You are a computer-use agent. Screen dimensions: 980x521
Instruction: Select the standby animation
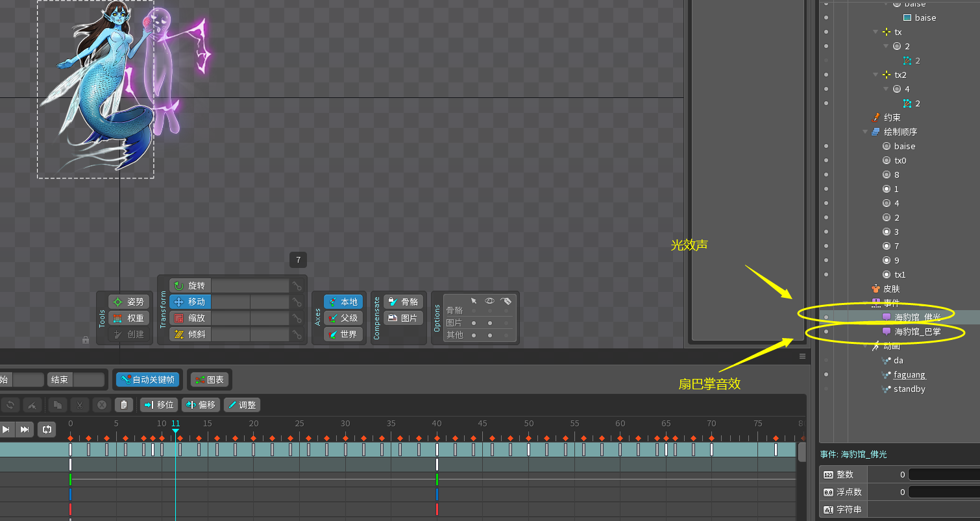[x=909, y=389]
